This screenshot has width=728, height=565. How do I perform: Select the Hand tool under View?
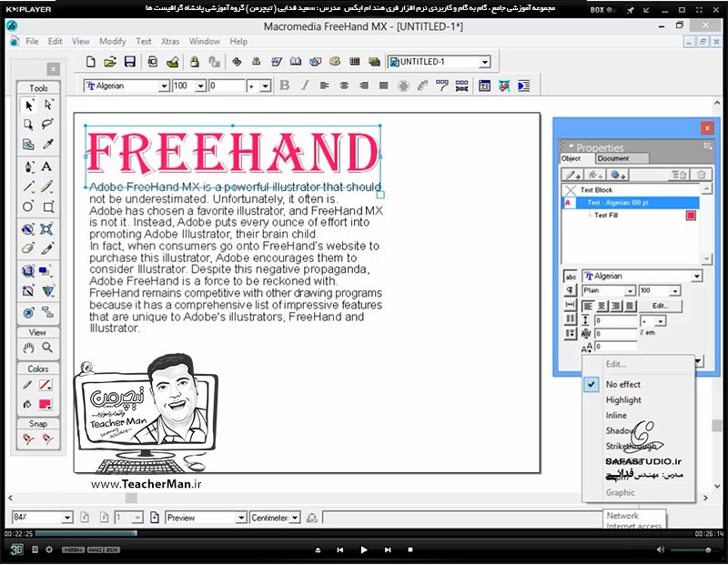click(x=29, y=348)
